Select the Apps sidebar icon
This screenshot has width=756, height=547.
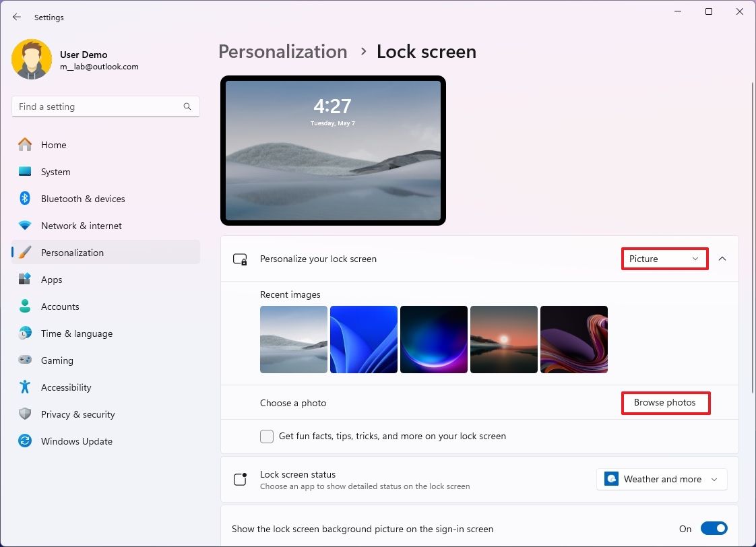coord(27,280)
